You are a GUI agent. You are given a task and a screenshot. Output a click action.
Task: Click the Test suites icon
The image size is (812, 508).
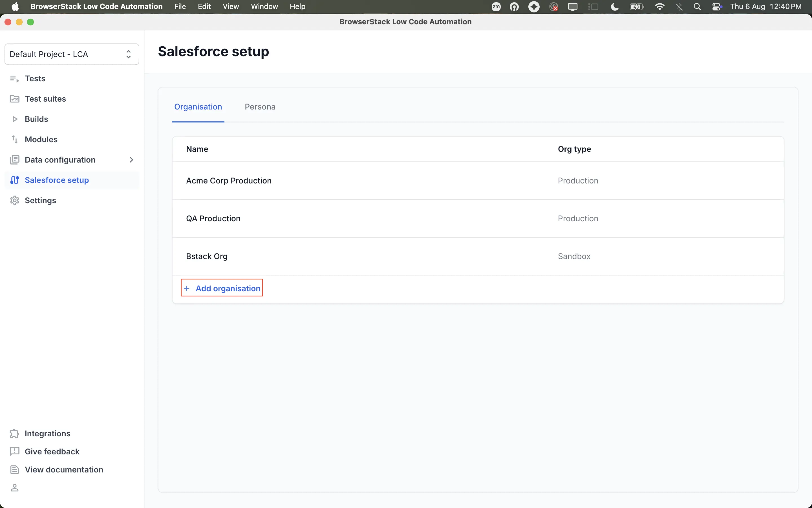14,99
